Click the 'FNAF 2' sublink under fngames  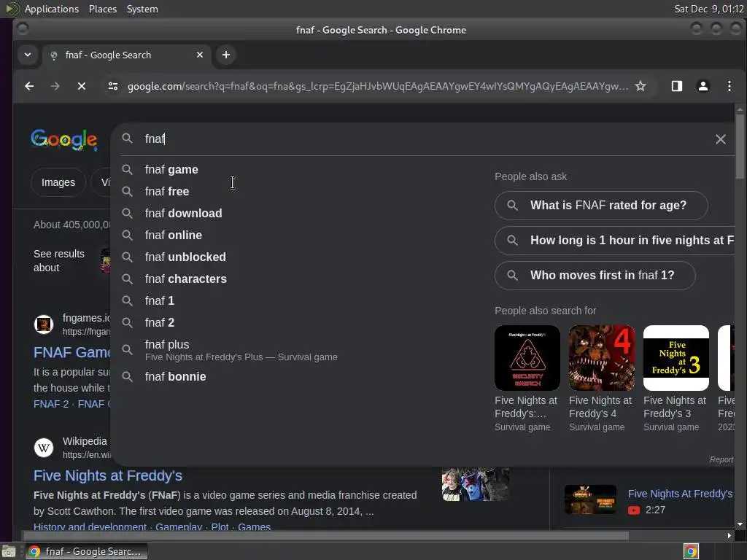click(x=51, y=404)
